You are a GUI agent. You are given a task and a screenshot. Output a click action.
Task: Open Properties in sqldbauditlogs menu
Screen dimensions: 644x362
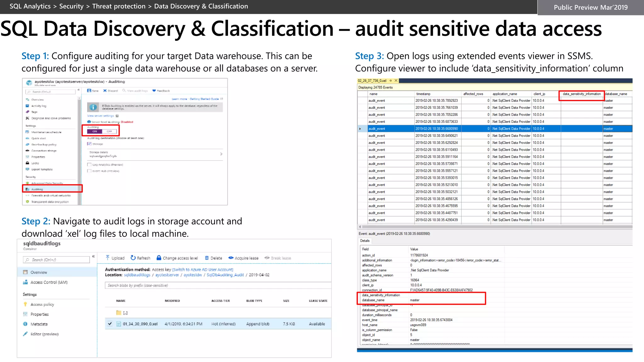pos(36,314)
